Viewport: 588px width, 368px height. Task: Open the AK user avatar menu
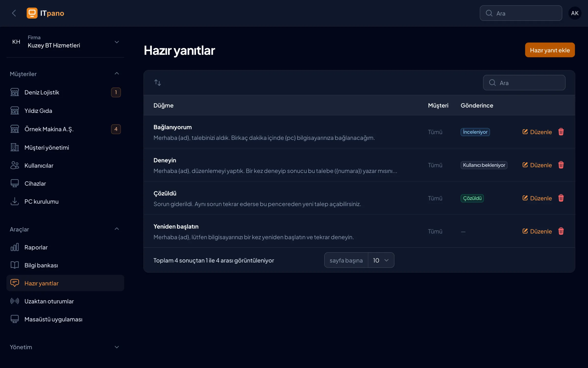(575, 13)
